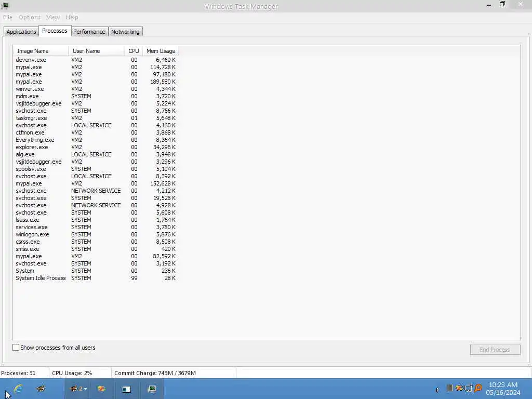
Task: Open the File menu
Action: point(7,17)
